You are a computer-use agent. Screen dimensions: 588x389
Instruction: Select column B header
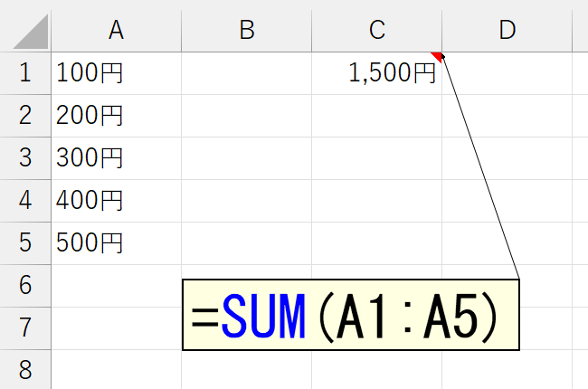point(246,31)
